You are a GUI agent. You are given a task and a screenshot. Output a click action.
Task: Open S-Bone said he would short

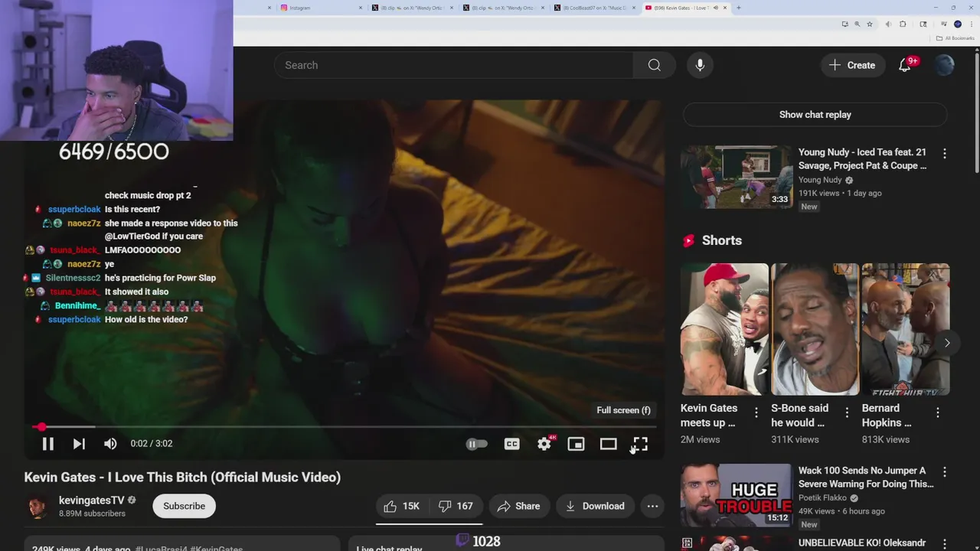point(815,329)
